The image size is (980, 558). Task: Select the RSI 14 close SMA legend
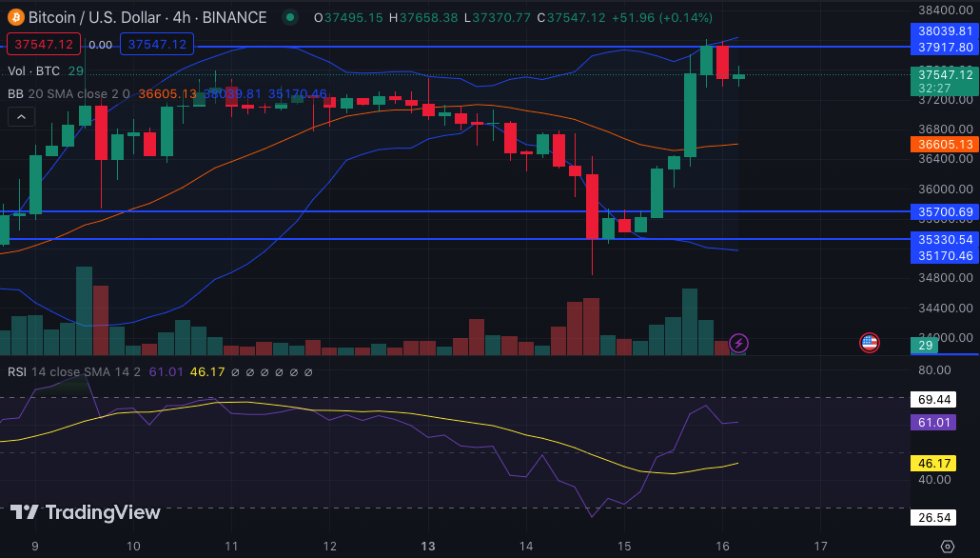pyautogui.click(x=74, y=372)
